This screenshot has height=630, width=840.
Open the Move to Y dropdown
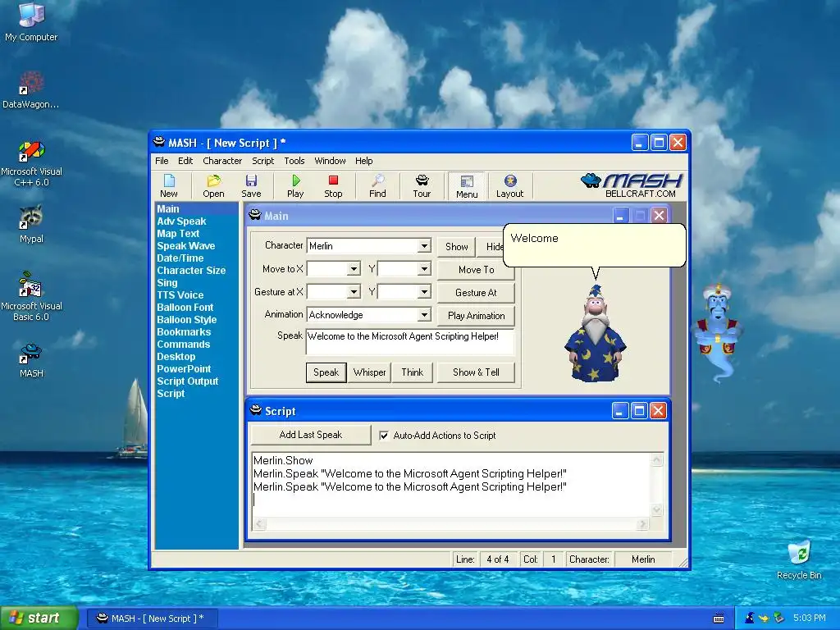(424, 268)
